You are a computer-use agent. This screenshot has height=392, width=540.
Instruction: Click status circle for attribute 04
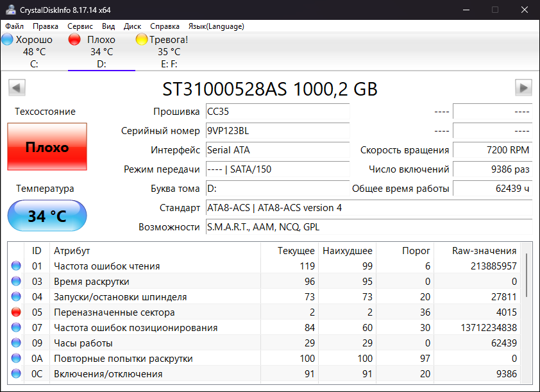click(16, 296)
